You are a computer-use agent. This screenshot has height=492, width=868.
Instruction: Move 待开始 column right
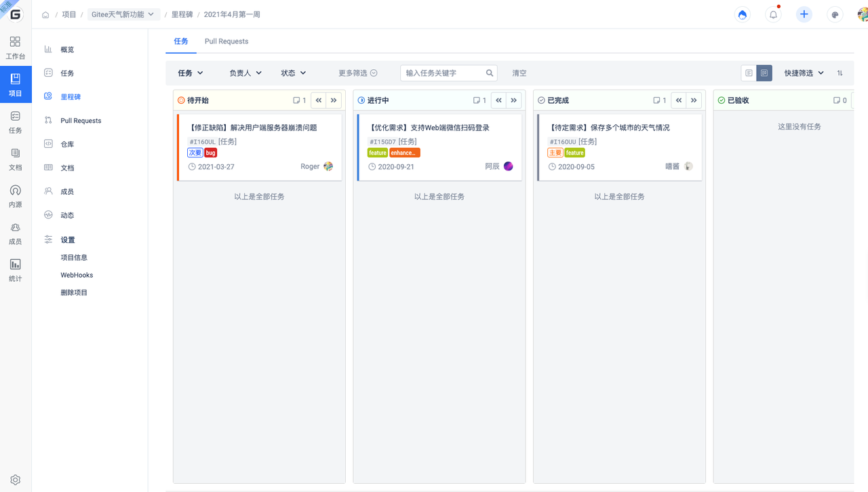coord(334,100)
